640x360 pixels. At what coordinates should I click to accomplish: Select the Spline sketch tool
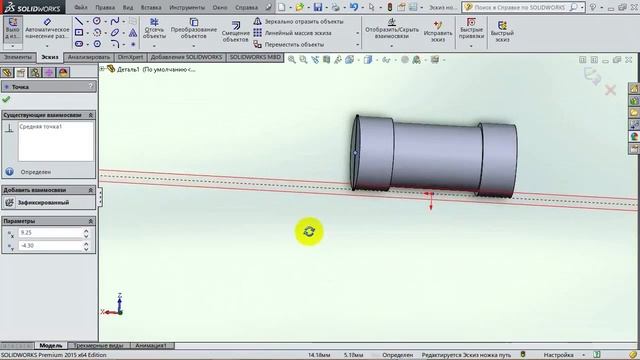pyautogui.click(x=115, y=21)
